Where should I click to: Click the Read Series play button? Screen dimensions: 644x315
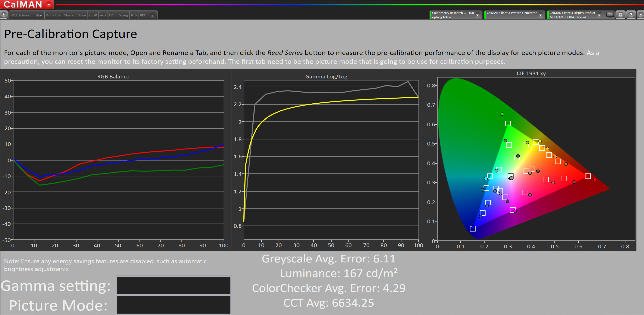point(4,15)
